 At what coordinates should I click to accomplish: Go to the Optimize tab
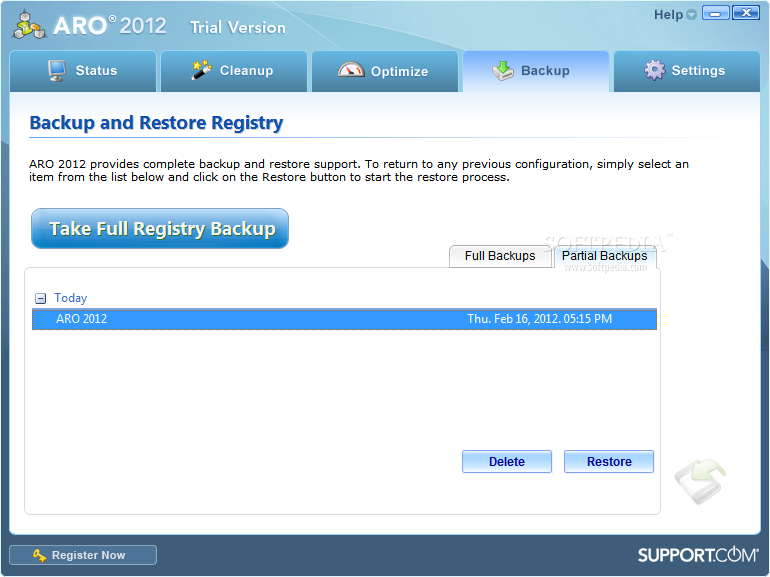tap(385, 71)
